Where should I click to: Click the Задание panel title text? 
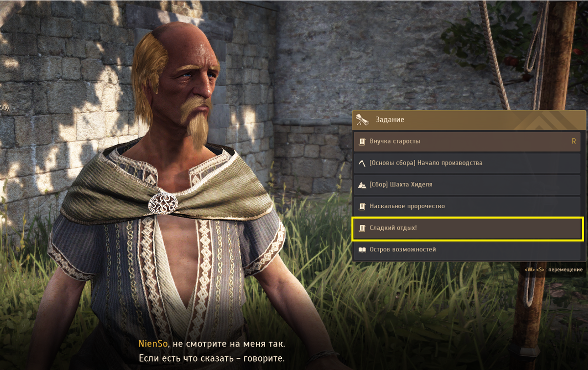click(390, 120)
